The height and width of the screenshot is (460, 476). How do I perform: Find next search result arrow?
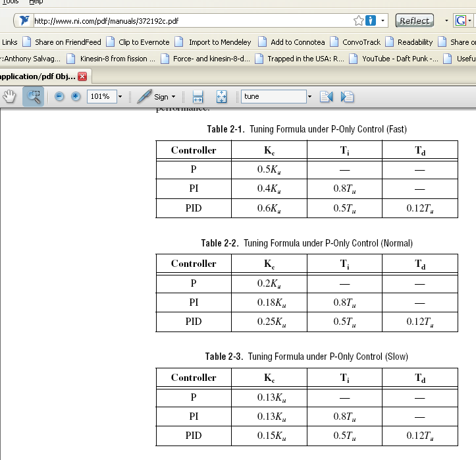(x=348, y=97)
